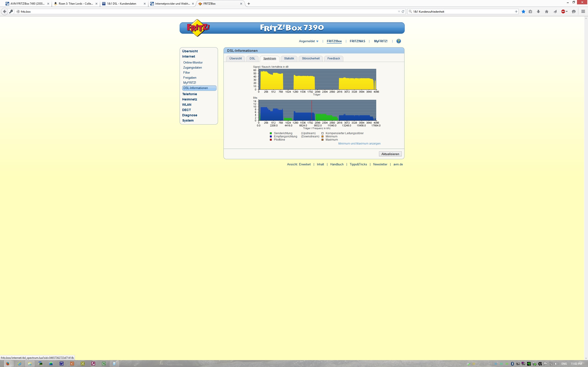588x367 pixels.
Task: Switch to the Störsicherheit tab
Action: click(311, 58)
